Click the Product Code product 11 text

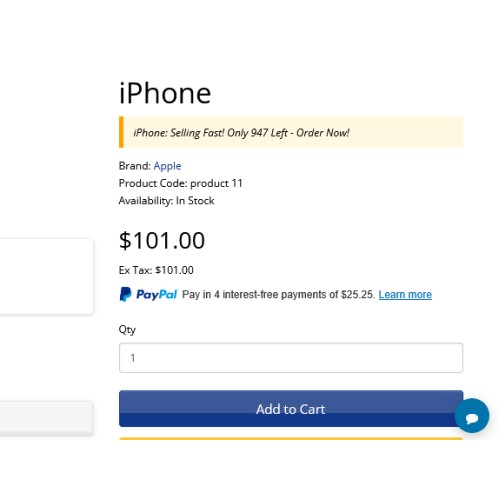click(180, 183)
